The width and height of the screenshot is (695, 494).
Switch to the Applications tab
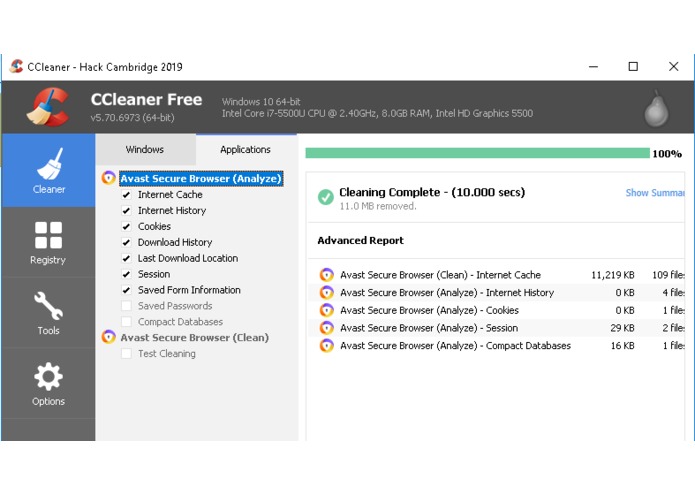tap(246, 149)
